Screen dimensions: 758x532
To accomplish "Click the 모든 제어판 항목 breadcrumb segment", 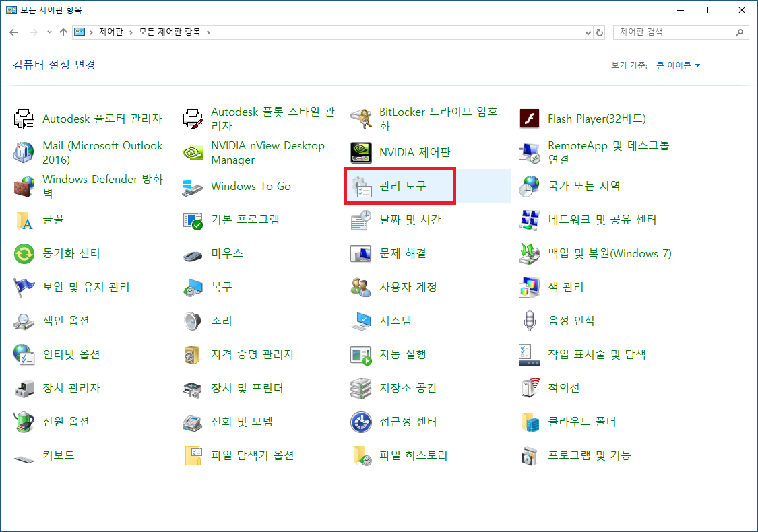I will 170,32.
